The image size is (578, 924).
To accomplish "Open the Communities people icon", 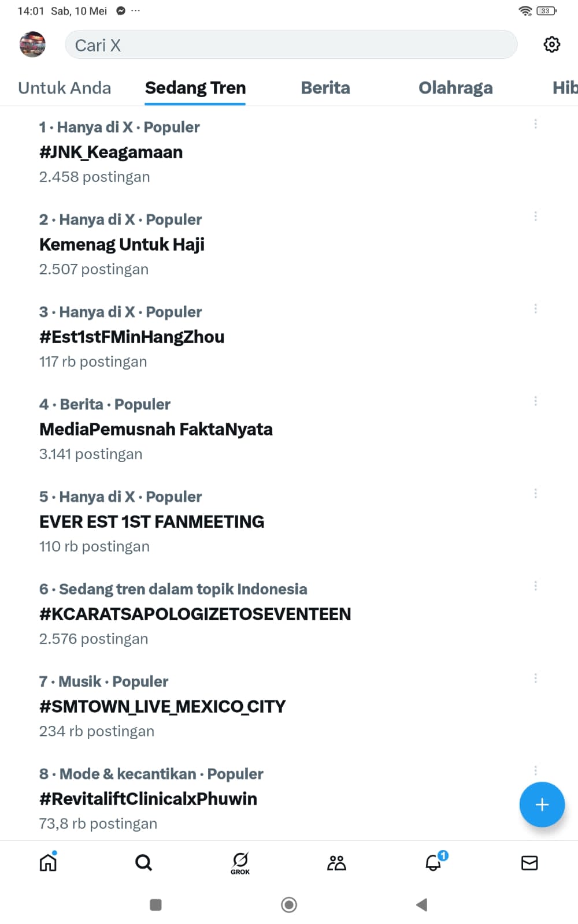I will point(336,862).
